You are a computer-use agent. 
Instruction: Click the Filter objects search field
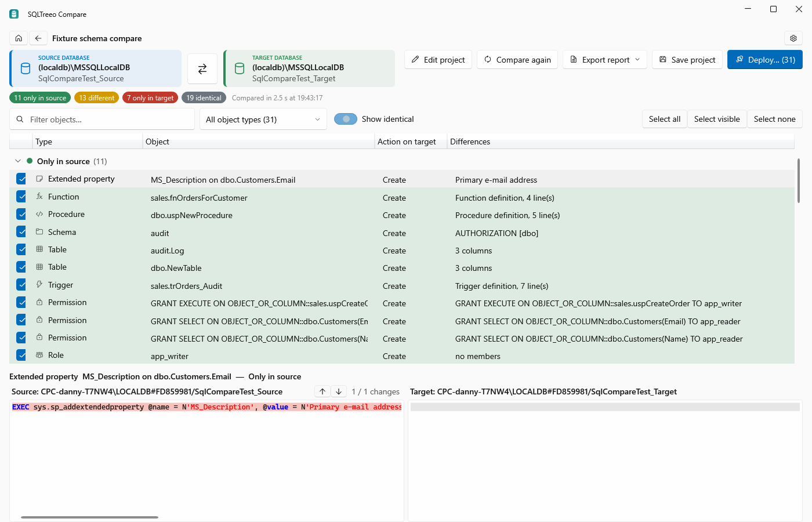[x=102, y=119]
